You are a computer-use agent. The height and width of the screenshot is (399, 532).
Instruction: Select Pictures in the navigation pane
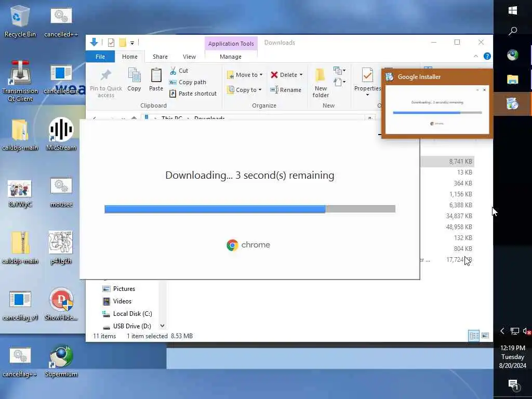tap(119, 289)
